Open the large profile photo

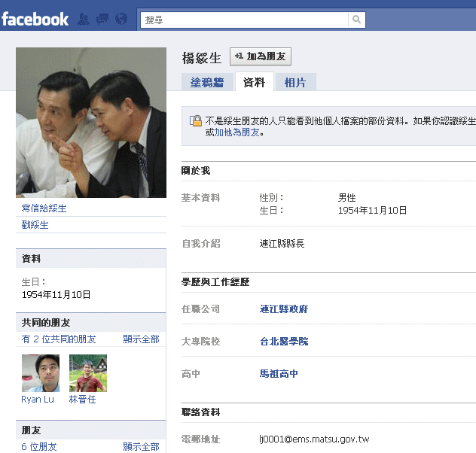[91, 123]
